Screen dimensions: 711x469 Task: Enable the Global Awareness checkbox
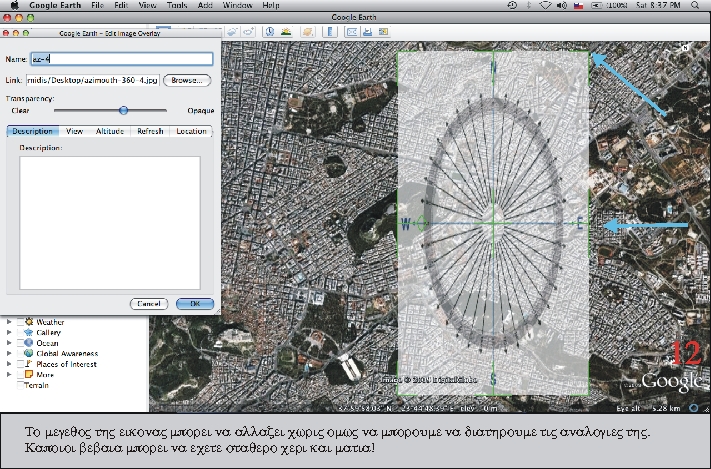click(20, 353)
